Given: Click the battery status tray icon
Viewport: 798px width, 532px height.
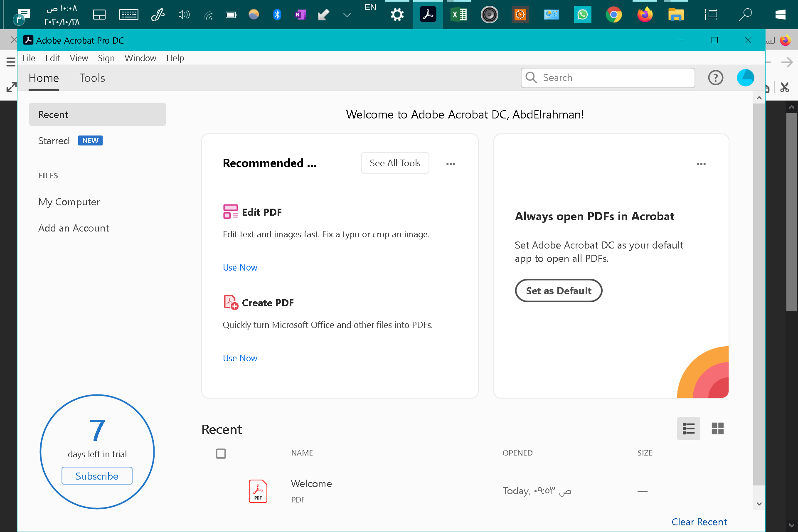Looking at the screenshot, I should pyautogui.click(x=231, y=15).
